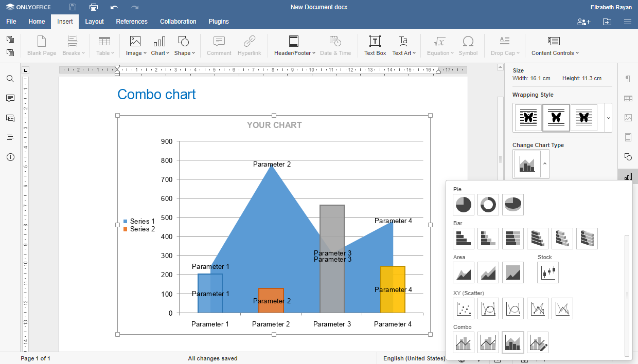Click the English (United States) language button
This screenshot has height=364, width=638.
[414, 358]
